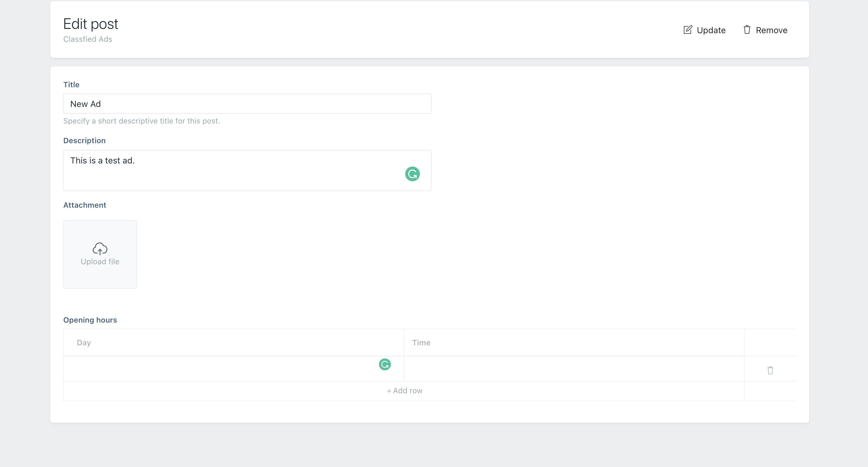This screenshot has width=868, height=467.
Task: Click the Edit post heading
Action: [x=91, y=24]
